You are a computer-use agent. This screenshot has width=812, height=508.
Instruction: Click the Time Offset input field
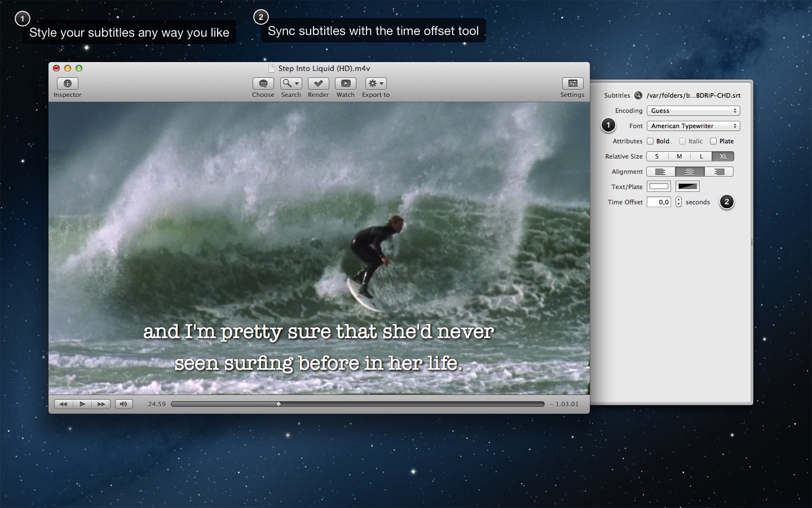coord(659,202)
